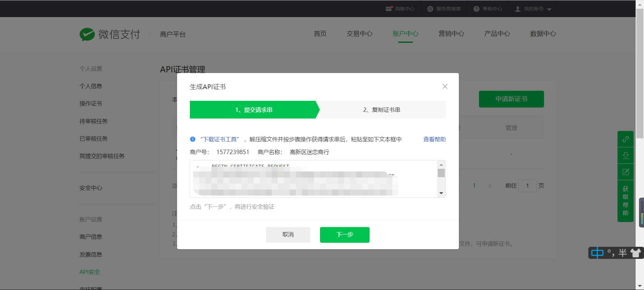Click the service provider search icon

pos(430,9)
